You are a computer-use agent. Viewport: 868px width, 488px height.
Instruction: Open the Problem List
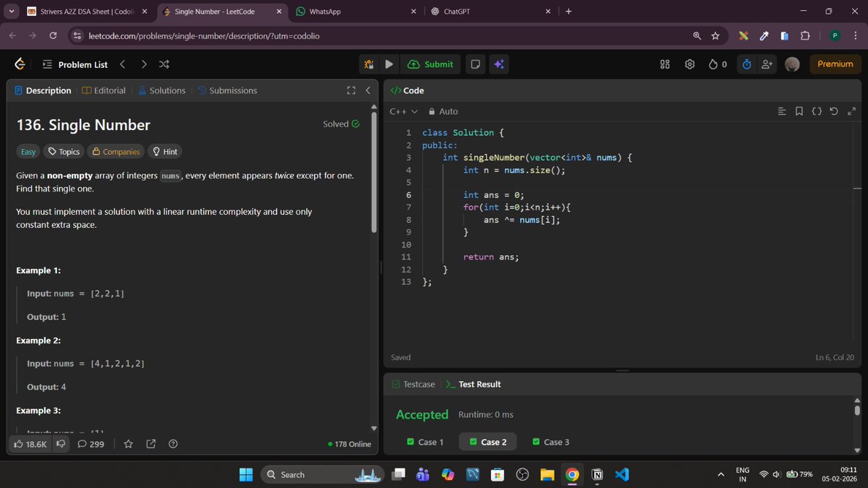click(x=75, y=64)
